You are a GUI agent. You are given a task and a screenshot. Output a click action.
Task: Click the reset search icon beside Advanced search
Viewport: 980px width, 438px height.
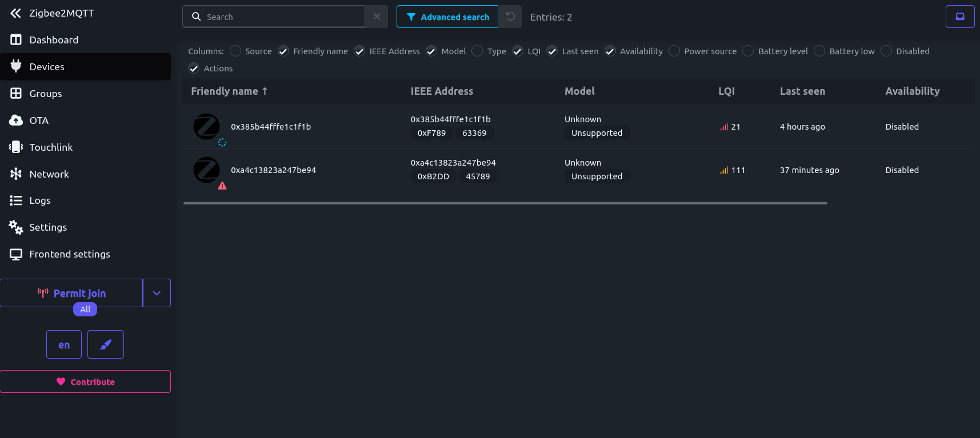coord(510,17)
